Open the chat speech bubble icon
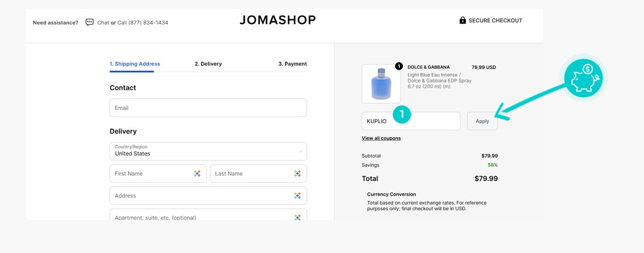Image resolution: width=644 pixels, height=253 pixels. [90, 22]
